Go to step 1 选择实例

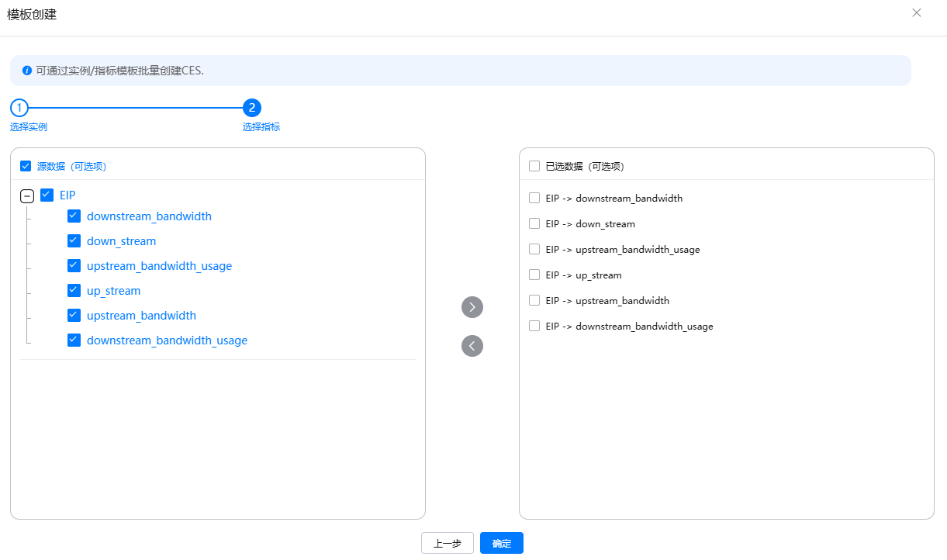19,108
